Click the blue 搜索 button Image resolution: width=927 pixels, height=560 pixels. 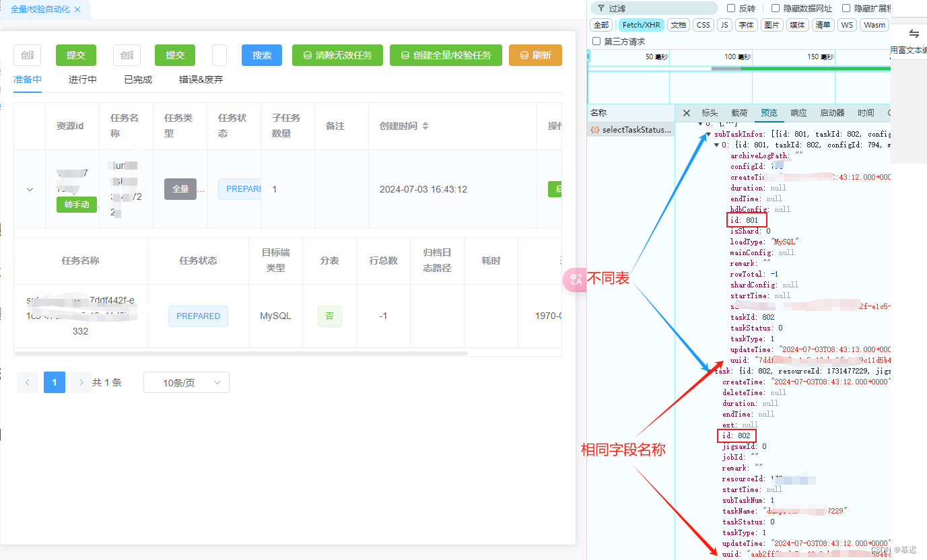tap(262, 55)
